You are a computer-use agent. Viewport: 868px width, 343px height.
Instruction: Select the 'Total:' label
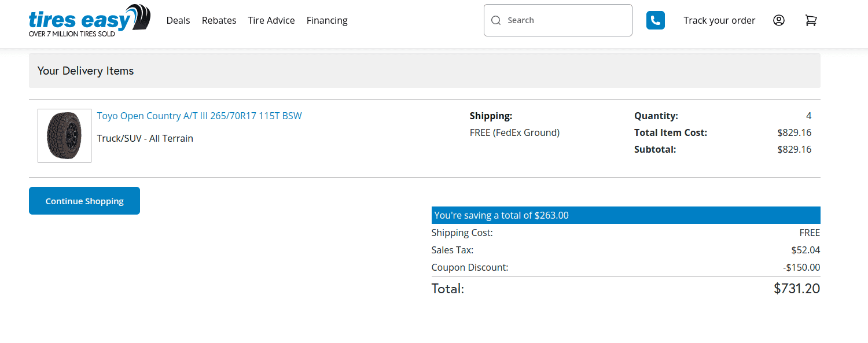448,288
